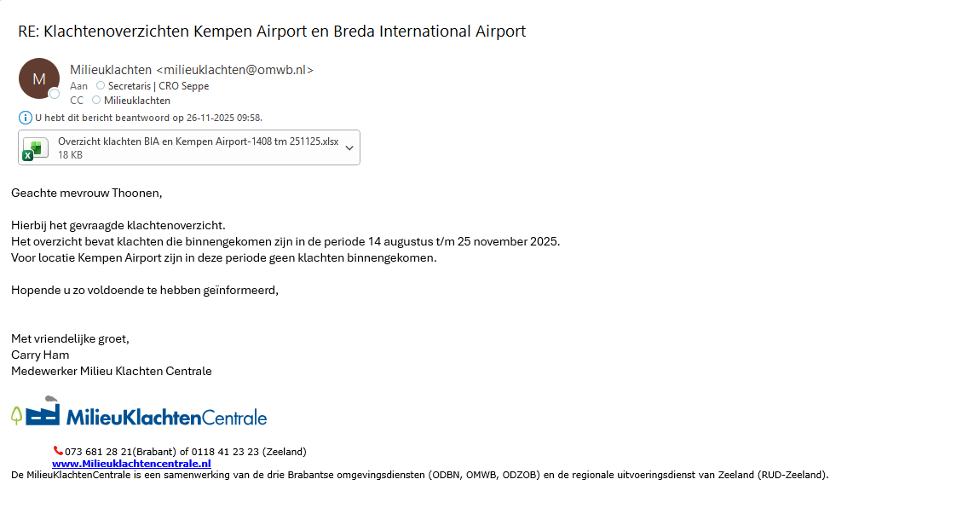Click the sender avatar with letter M
Screen dimensions: 980x514
38,78
